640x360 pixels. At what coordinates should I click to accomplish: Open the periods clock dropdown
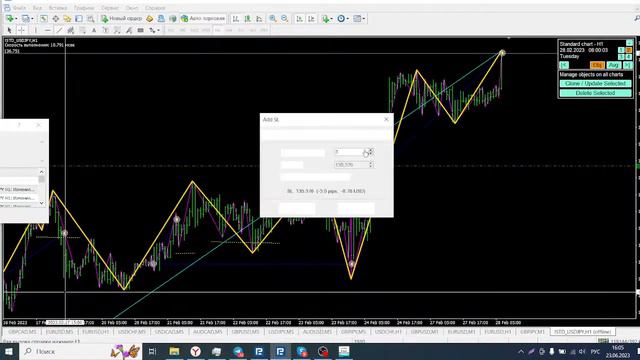point(342,18)
